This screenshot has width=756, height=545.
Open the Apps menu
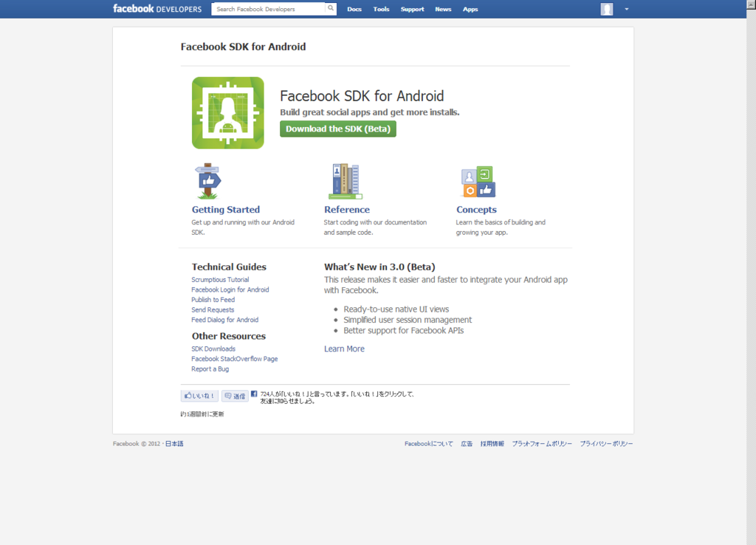[470, 9]
